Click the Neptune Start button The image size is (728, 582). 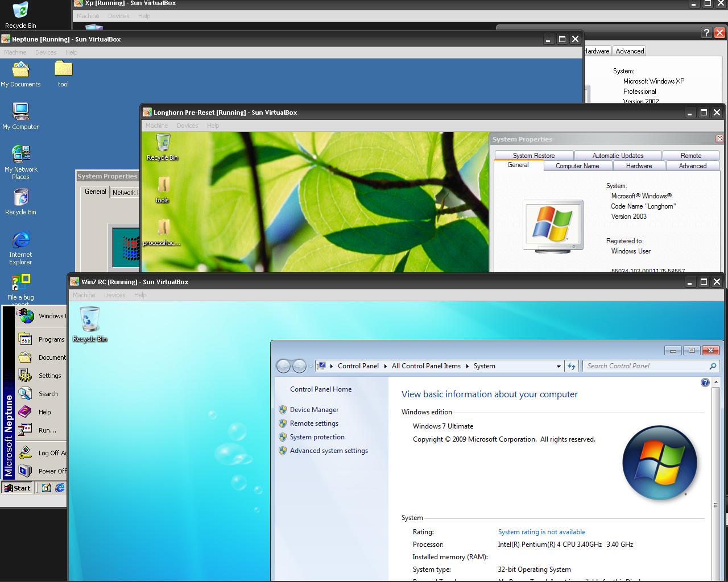17,488
